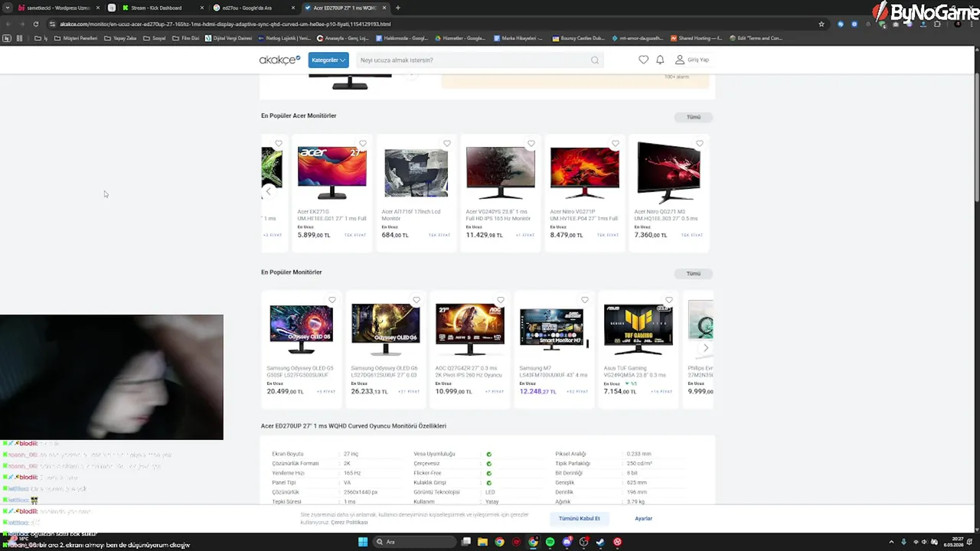
Task: Open Discord from taskbar
Action: pos(567,542)
